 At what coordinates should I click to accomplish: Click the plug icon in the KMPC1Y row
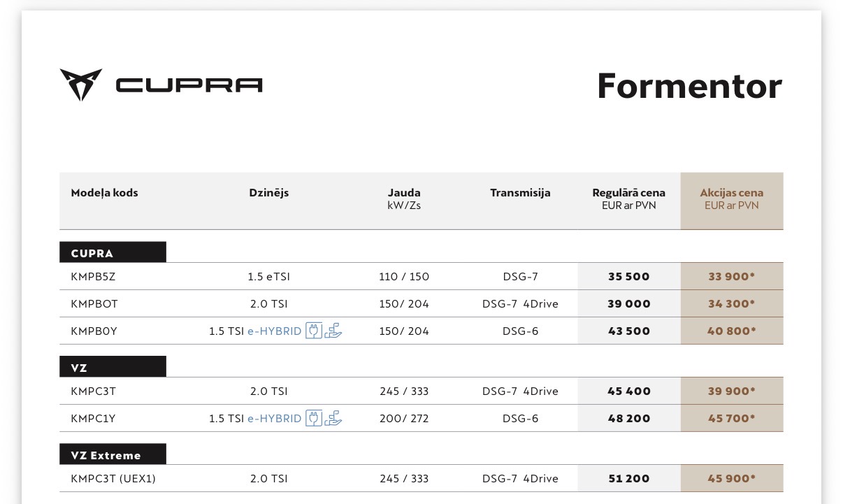tap(314, 418)
